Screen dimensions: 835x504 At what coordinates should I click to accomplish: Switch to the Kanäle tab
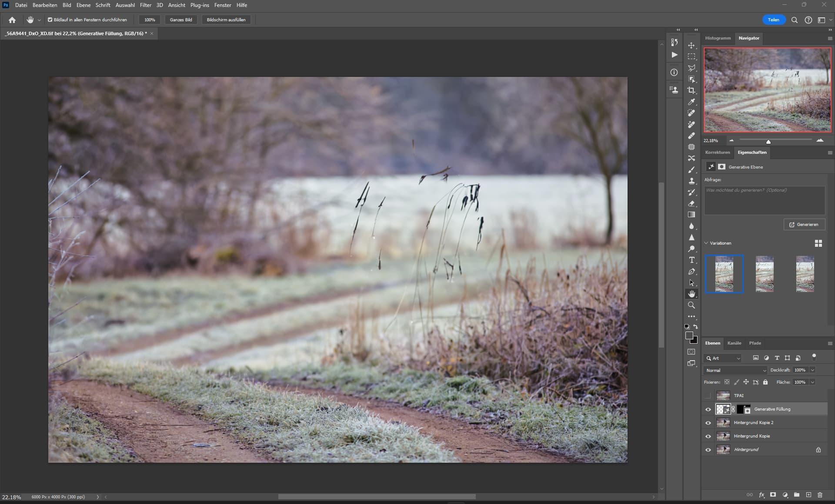click(734, 343)
